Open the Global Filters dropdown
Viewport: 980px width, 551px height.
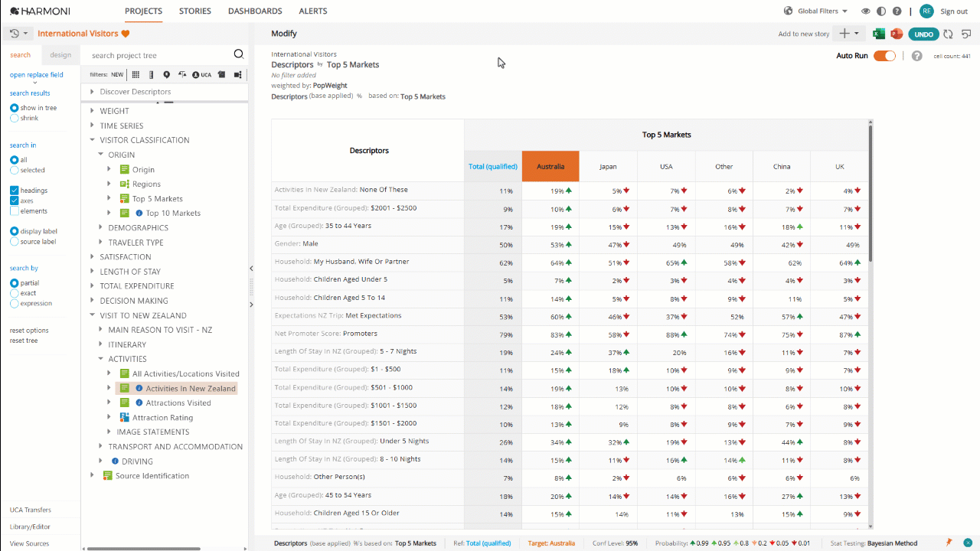(x=816, y=11)
